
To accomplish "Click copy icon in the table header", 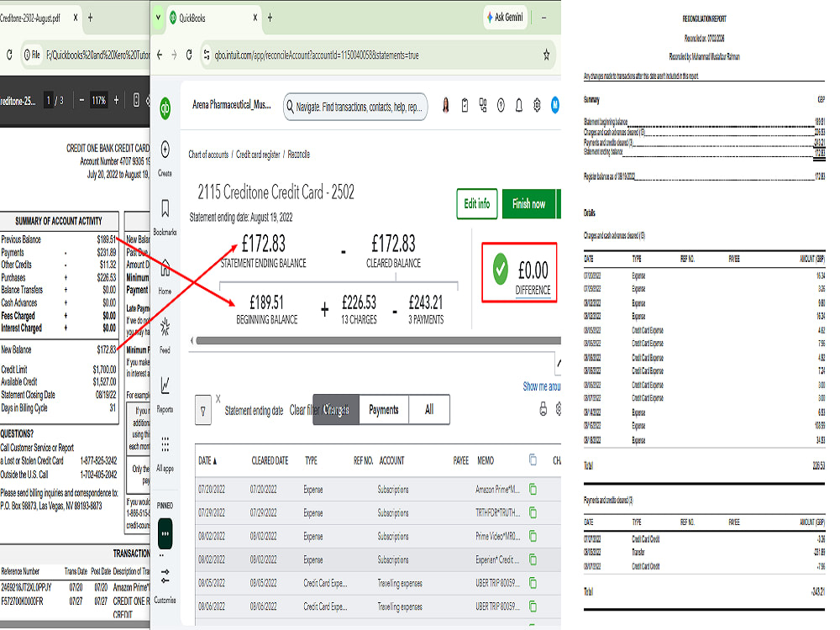I will pyautogui.click(x=533, y=459).
